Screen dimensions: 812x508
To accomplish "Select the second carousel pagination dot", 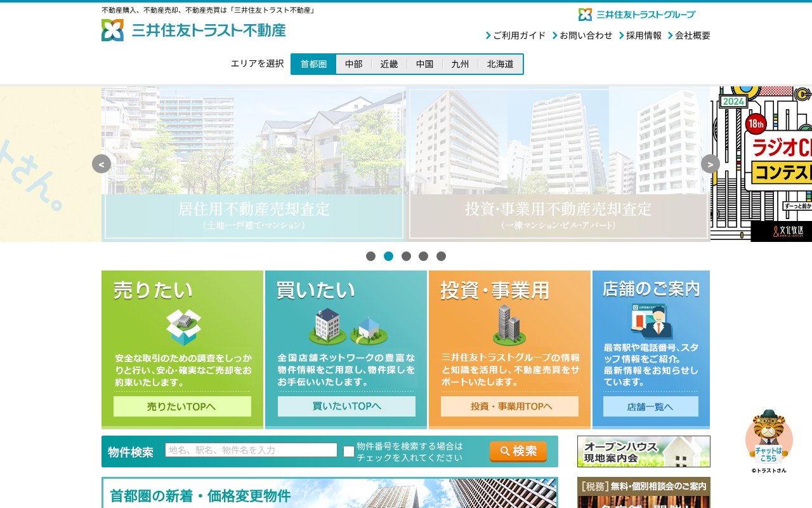I will (389, 257).
